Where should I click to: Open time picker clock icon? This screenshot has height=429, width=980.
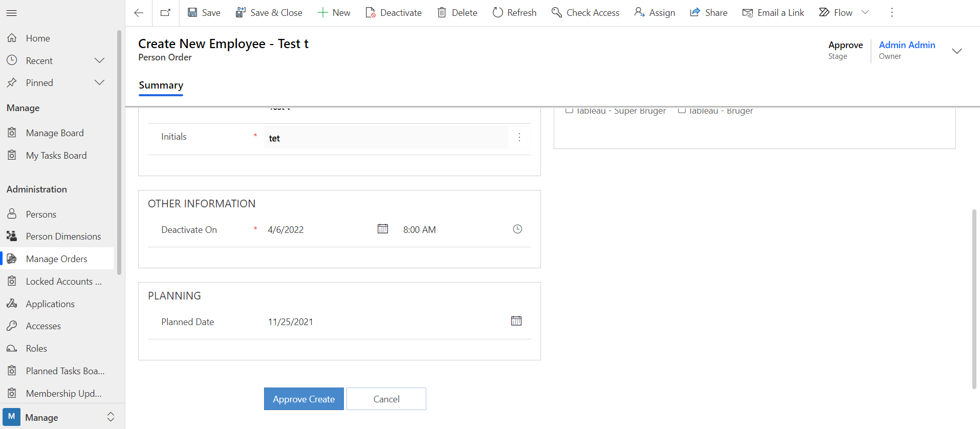517,229
